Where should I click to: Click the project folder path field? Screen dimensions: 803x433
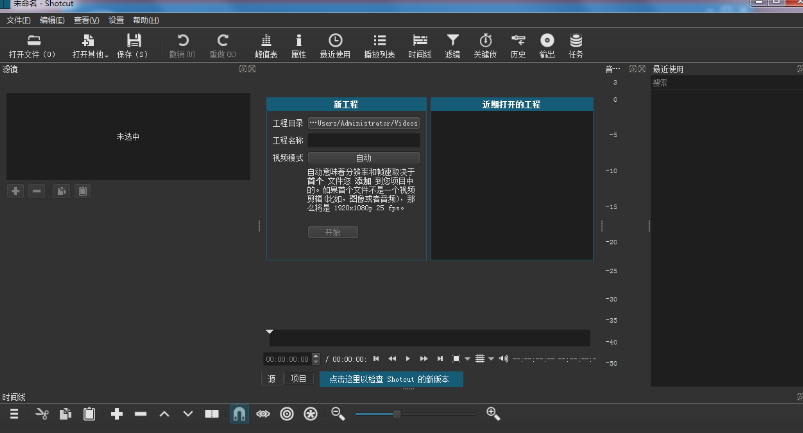pos(364,123)
